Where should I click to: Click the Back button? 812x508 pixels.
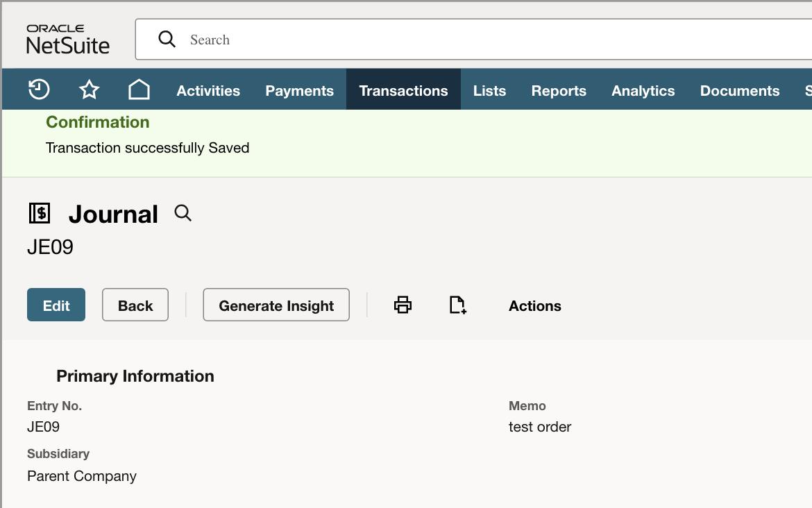135,305
